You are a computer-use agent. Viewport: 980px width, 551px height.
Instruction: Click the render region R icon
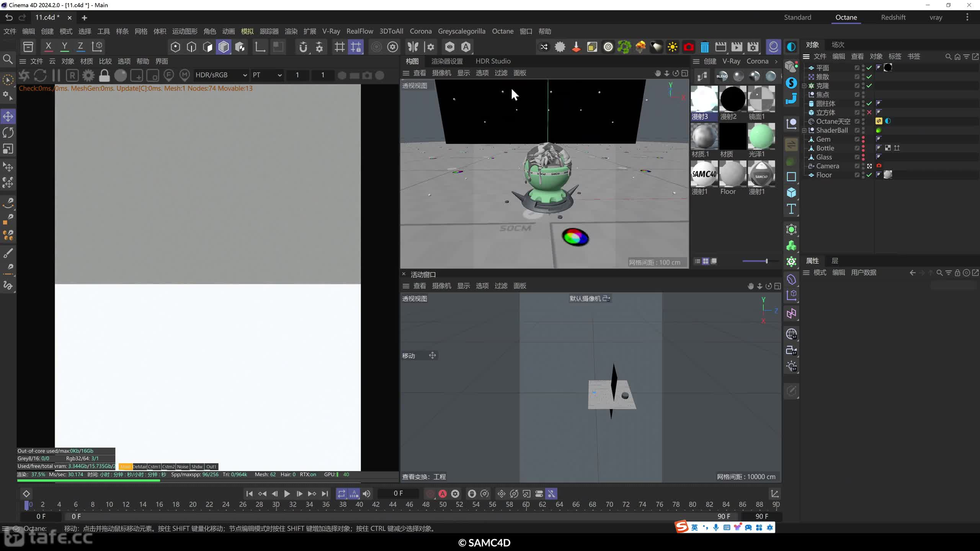tap(72, 75)
